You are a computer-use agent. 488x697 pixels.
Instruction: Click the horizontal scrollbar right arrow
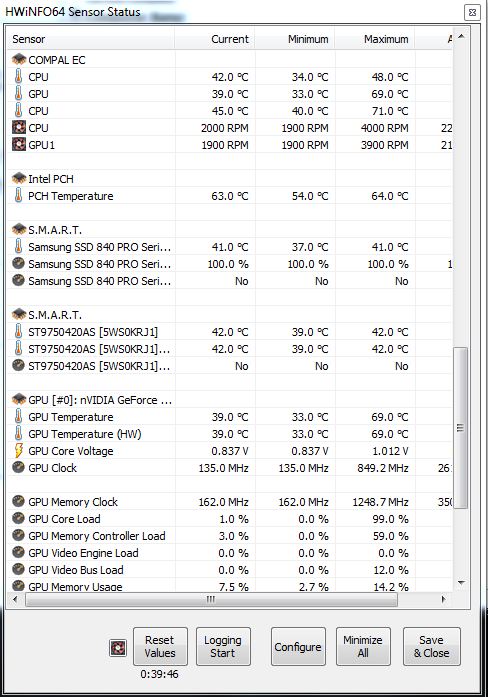pyautogui.click(x=444, y=599)
